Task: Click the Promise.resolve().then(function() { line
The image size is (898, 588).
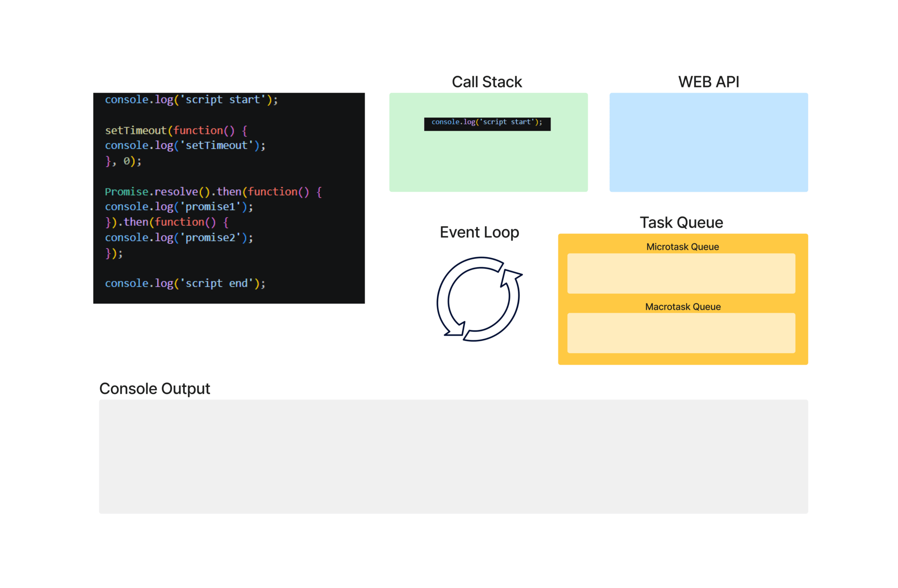Action: click(213, 192)
